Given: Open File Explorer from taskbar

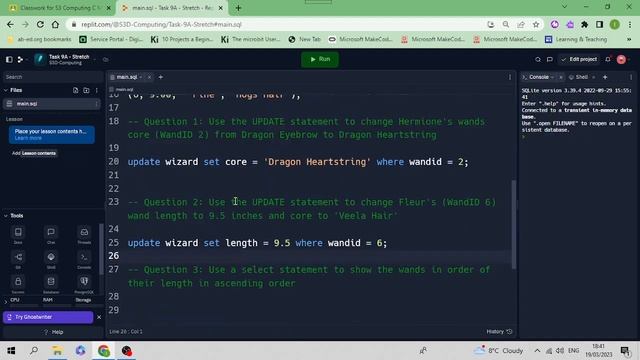Looking at the screenshot, I should click(x=57, y=351).
